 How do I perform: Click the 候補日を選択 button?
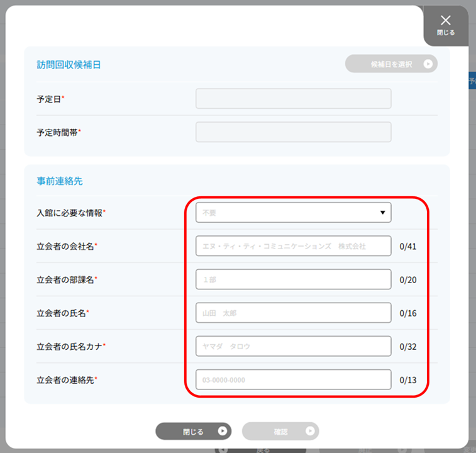(x=391, y=64)
